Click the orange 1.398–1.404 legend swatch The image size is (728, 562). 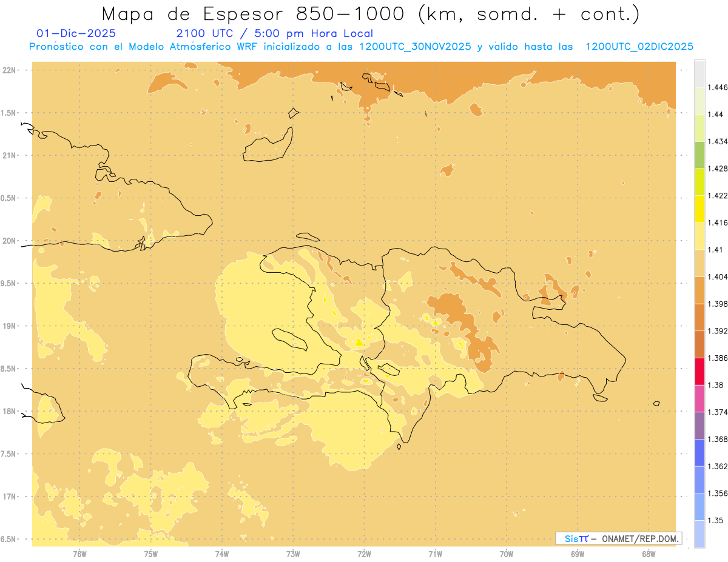(x=699, y=290)
